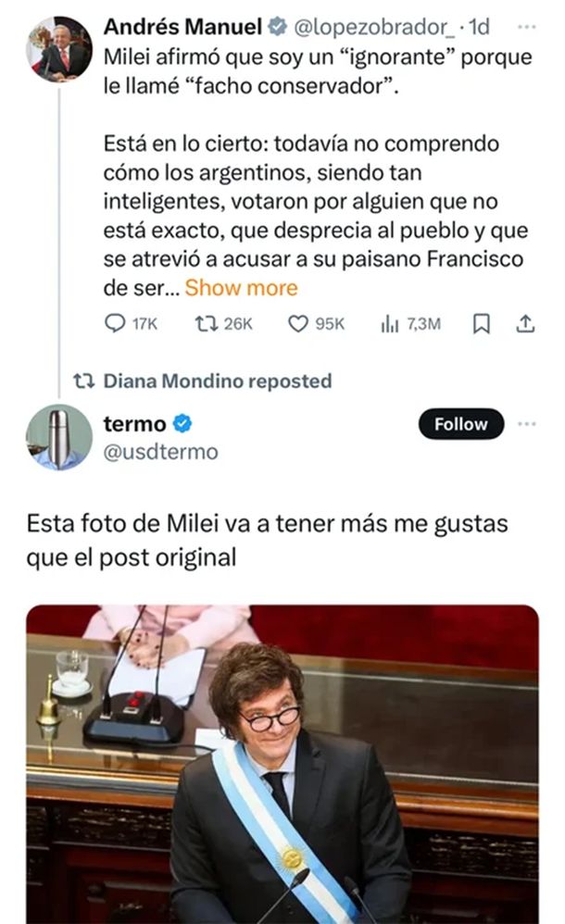Click the reply comment icon
This screenshot has width=565, height=924.
pyautogui.click(x=116, y=323)
